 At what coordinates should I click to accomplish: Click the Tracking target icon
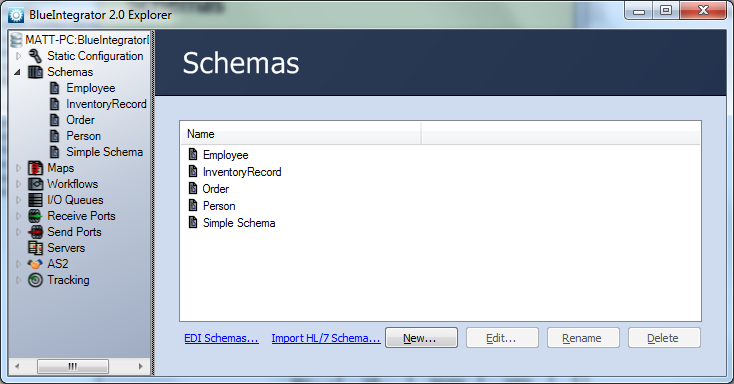point(35,280)
